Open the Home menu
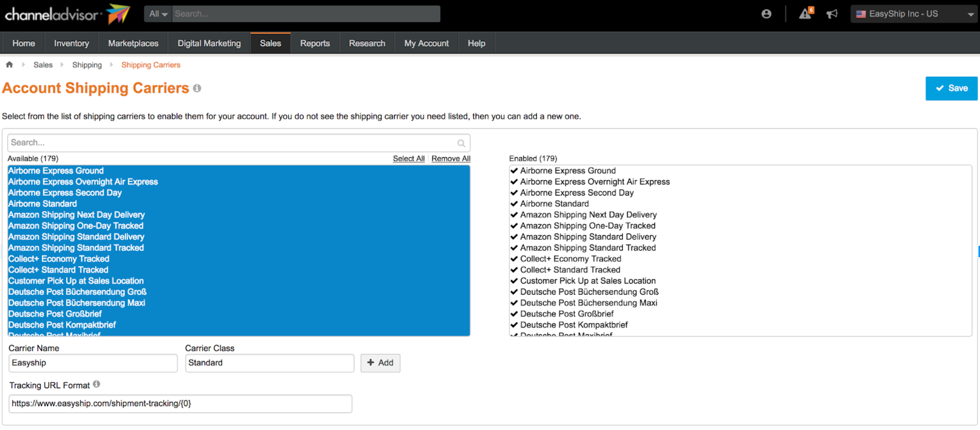The width and height of the screenshot is (980, 430). pos(24,43)
